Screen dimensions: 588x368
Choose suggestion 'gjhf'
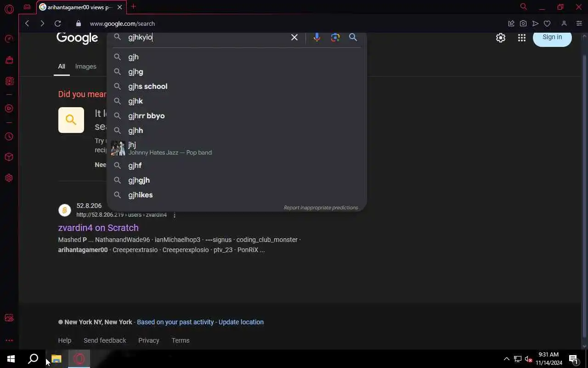coord(237,166)
